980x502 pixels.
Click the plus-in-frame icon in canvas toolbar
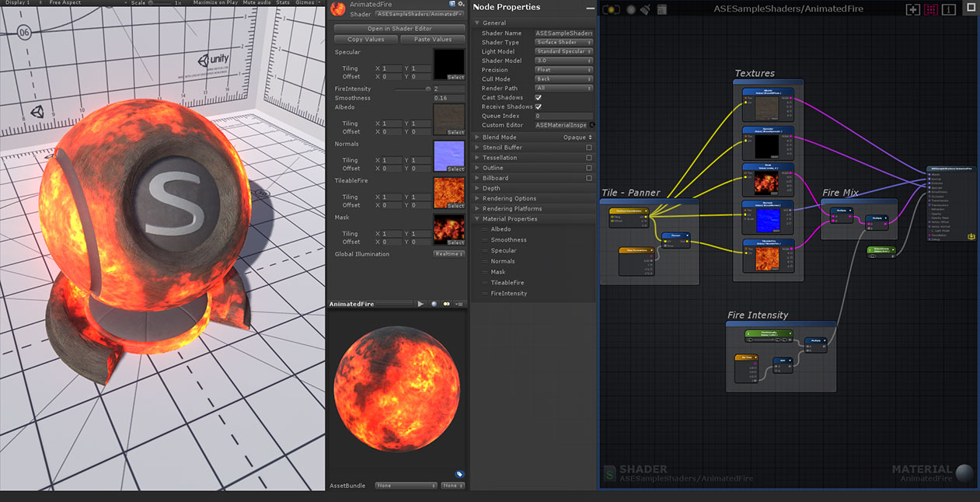pos(912,9)
